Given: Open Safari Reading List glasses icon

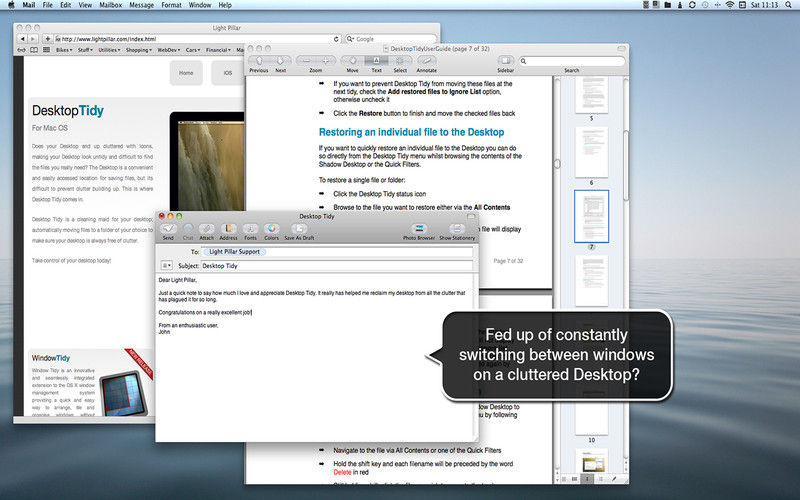Looking at the screenshot, I should [21, 50].
